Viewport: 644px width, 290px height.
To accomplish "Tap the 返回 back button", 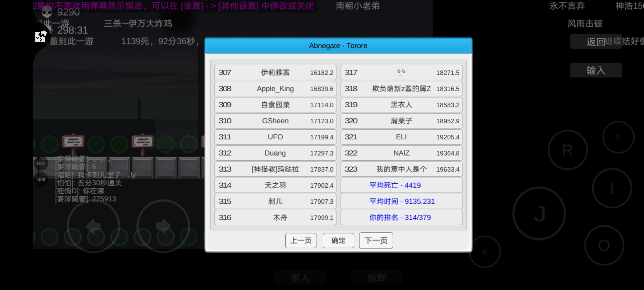I will [x=596, y=42].
